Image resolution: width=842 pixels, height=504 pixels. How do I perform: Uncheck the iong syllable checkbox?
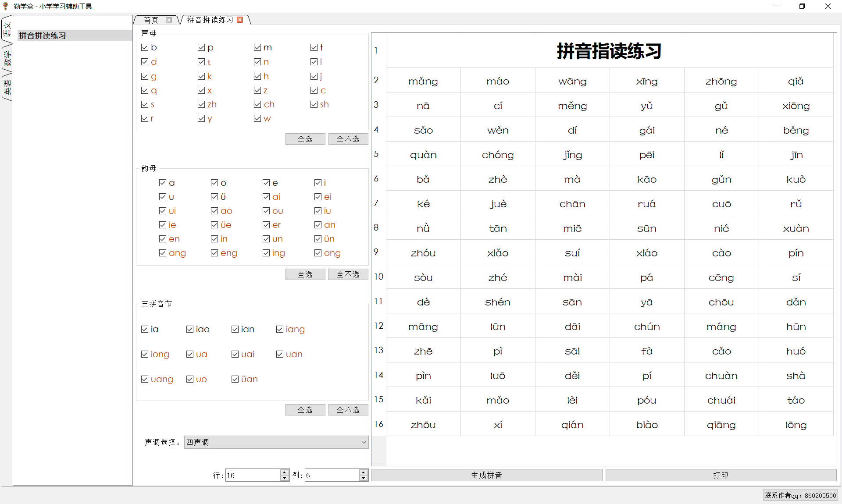click(145, 354)
